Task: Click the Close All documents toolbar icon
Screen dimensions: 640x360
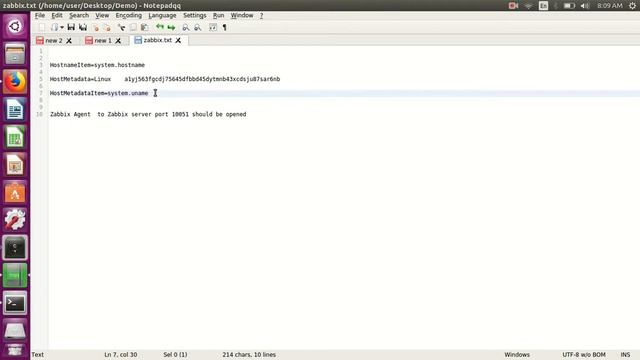Action: (108, 28)
